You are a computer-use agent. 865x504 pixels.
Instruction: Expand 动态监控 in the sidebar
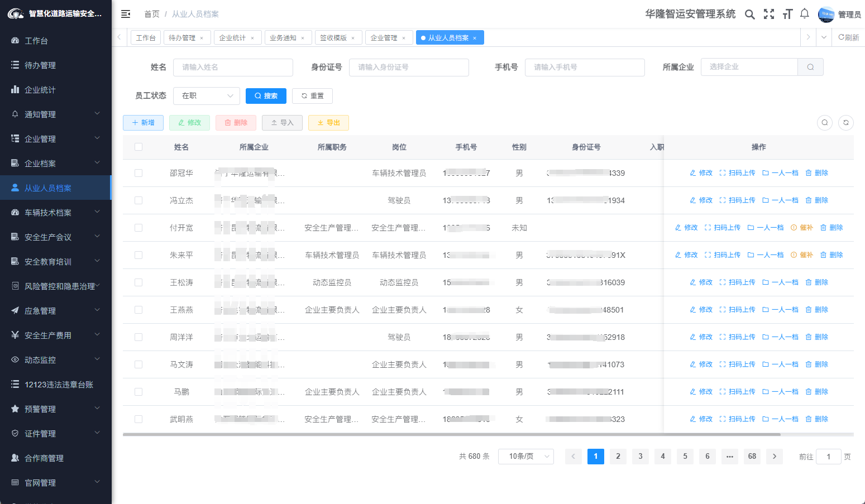click(56, 360)
